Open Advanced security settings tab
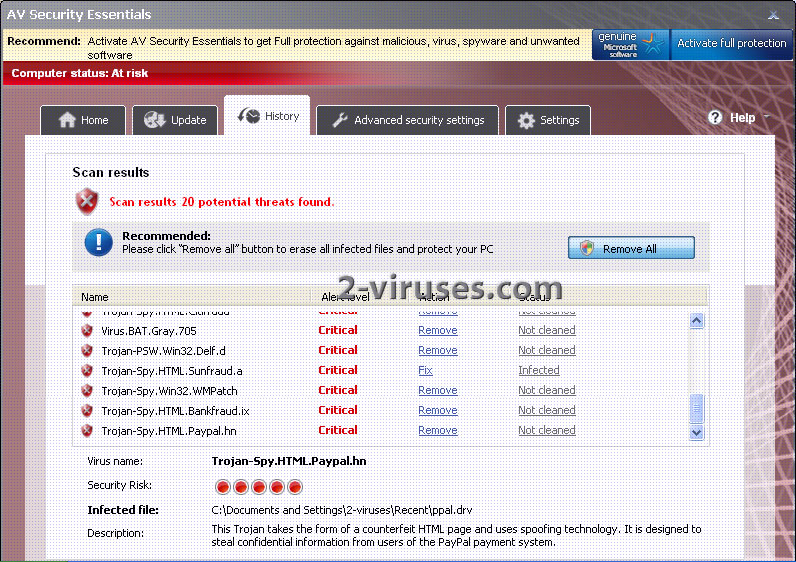 click(x=407, y=120)
